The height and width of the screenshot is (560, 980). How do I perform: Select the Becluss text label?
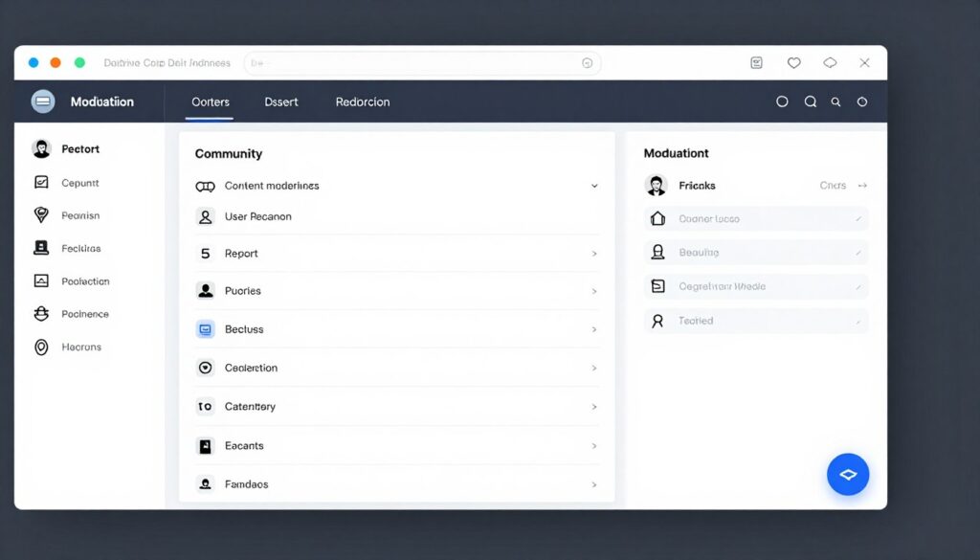[x=244, y=329]
